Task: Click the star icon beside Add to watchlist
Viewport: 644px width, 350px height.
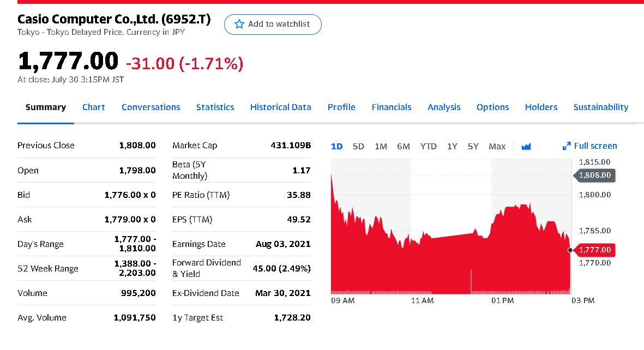Action: 239,24
